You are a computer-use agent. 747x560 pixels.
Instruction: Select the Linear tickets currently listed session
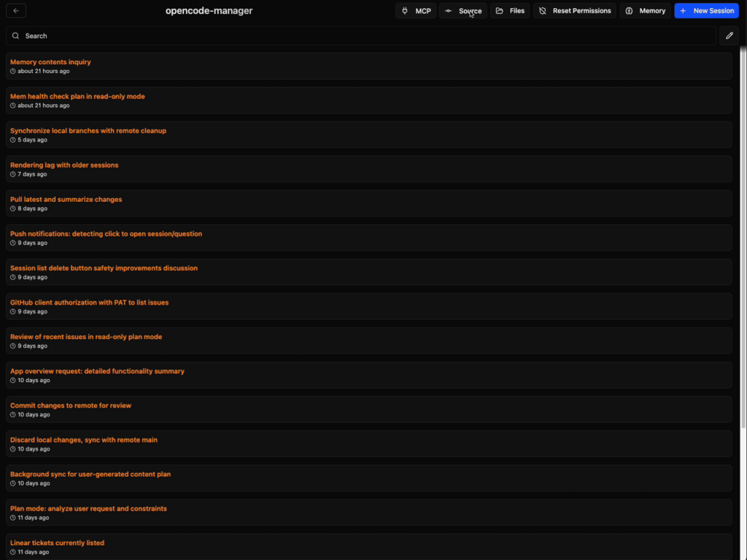(368, 546)
